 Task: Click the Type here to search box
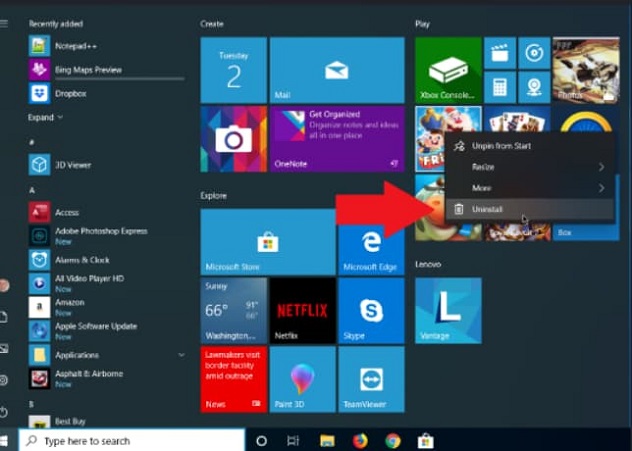coord(132,441)
